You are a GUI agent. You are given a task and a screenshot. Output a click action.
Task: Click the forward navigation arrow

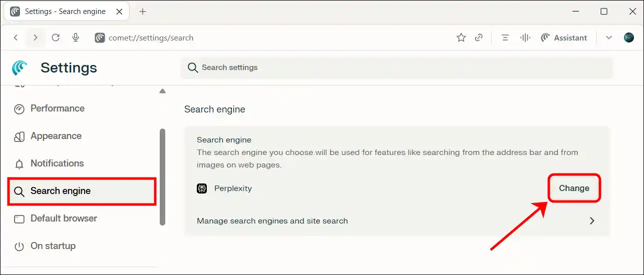pyautogui.click(x=35, y=38)
